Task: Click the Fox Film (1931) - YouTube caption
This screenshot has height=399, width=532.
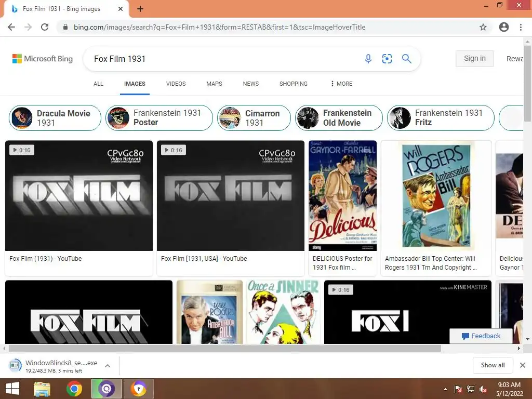Action: [x=46, y=259]
